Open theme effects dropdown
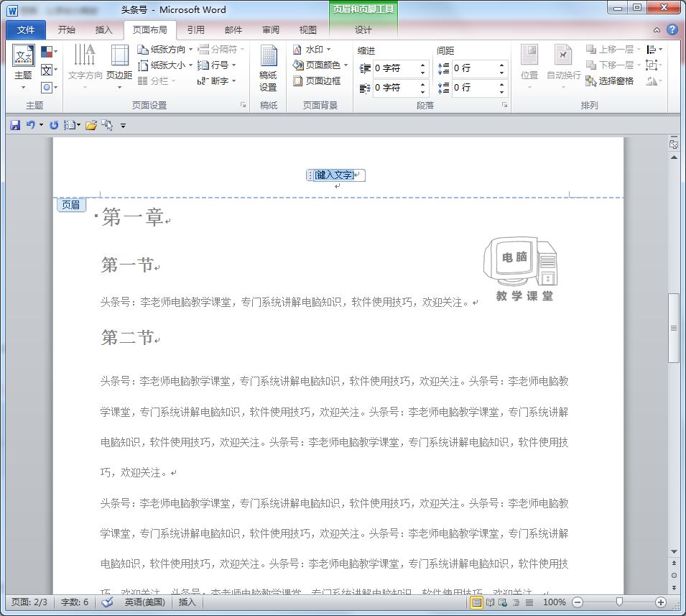Viewport: 686px width, 616px height. pos(49,88)
